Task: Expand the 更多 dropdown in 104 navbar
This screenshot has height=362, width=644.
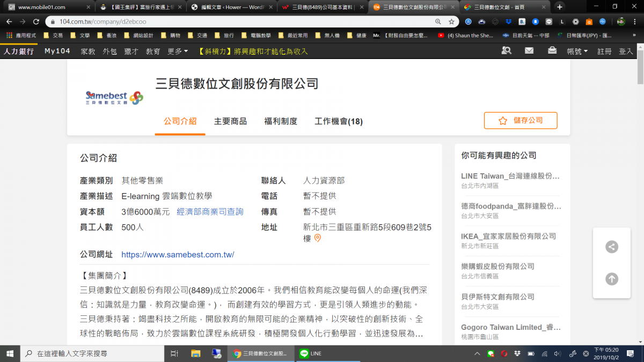Action: (x=178, y=51)
